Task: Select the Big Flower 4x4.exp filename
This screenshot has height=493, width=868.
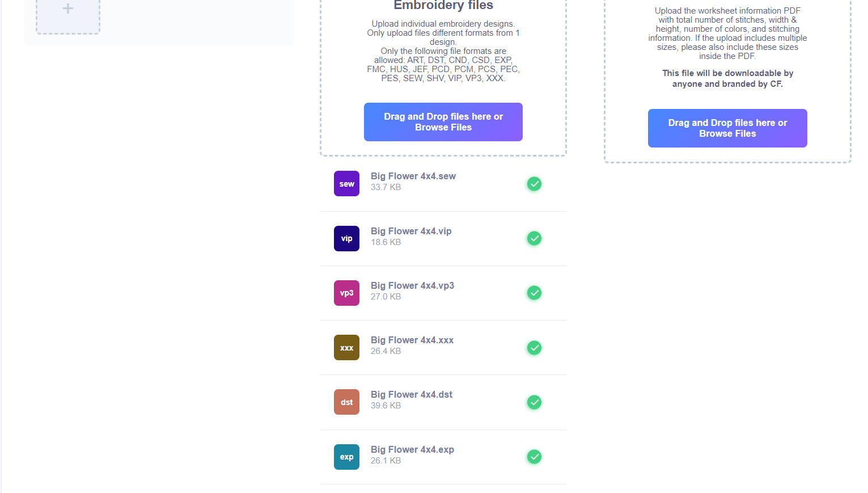Action: 412,450
